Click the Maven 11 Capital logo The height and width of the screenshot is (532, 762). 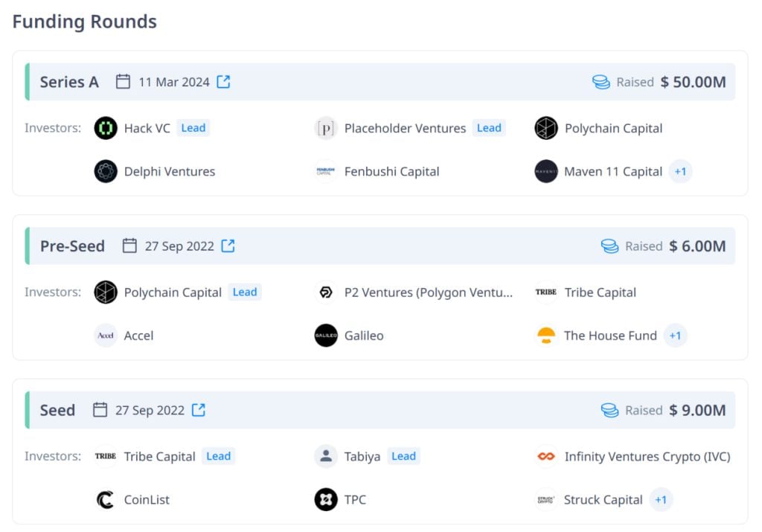546,171
